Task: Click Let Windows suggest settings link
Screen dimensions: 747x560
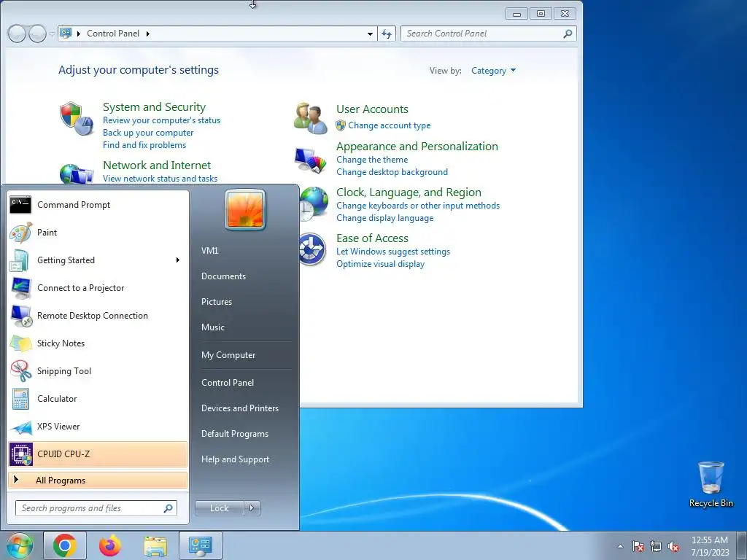Action: point(393,252)
